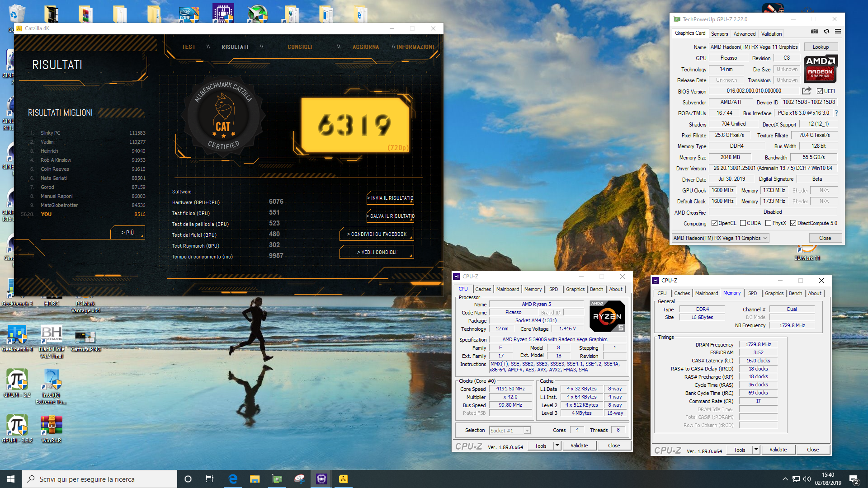The height and width of the screenshot is (488, 868).
Task: Click the Bus Interface question mark
Action: pyautogui.click(x=836, y=113)
